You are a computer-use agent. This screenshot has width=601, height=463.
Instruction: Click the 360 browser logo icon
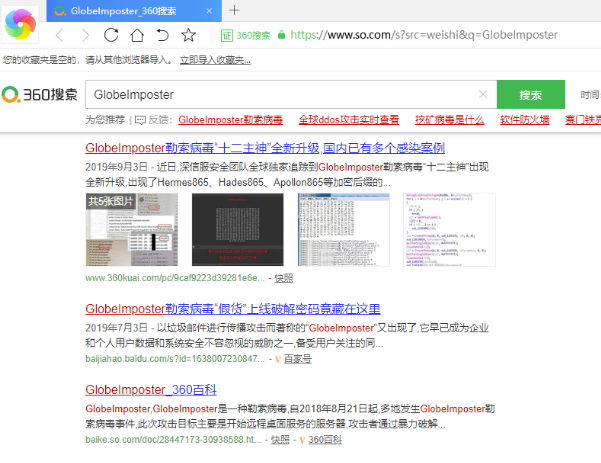pyautogui.click(x=20, y=24)
